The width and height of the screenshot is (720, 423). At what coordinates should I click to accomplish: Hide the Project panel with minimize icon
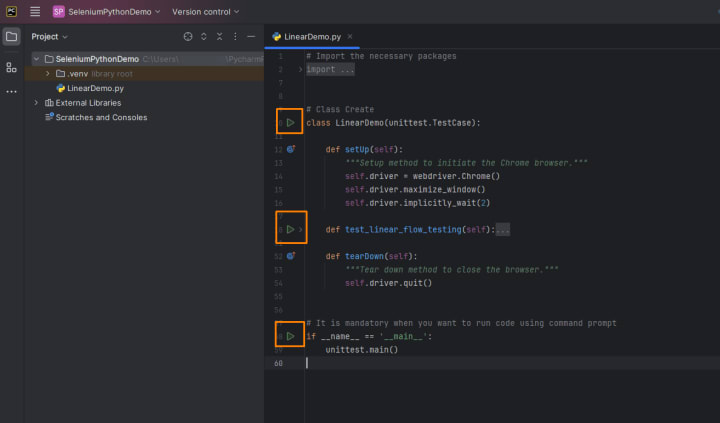251,37
